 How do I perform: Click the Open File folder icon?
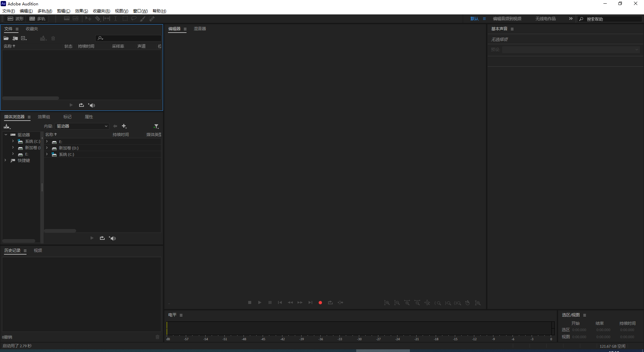6,38
